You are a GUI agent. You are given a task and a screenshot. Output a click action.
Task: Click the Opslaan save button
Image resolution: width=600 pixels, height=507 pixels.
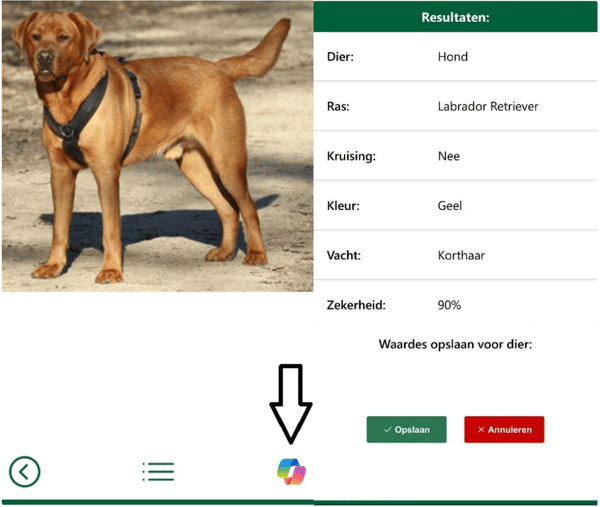(x=406, y=429)
